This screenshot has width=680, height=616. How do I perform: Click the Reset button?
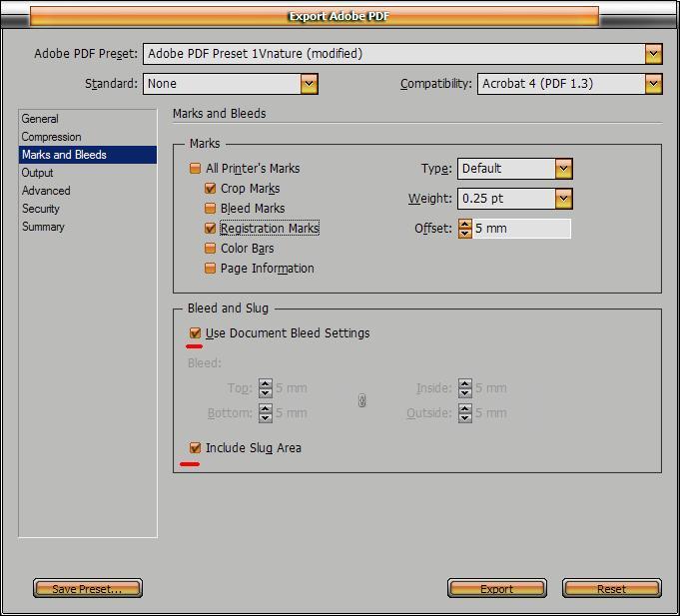coord(612,588)
